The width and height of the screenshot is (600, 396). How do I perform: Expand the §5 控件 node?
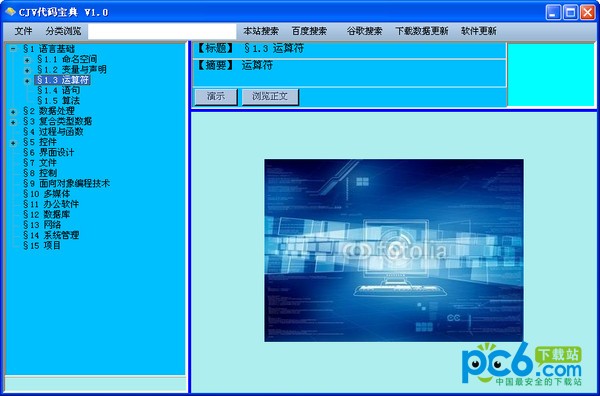(x=13, y=143)
